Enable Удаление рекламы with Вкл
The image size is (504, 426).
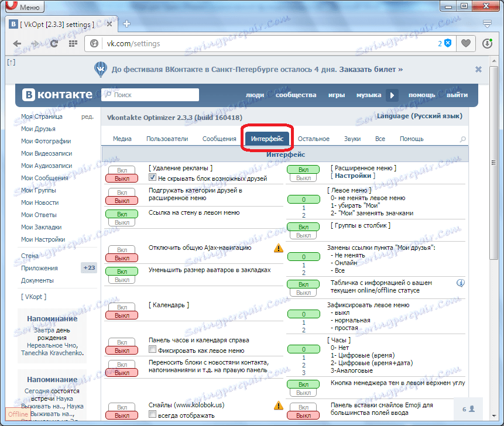coord(122,170)
